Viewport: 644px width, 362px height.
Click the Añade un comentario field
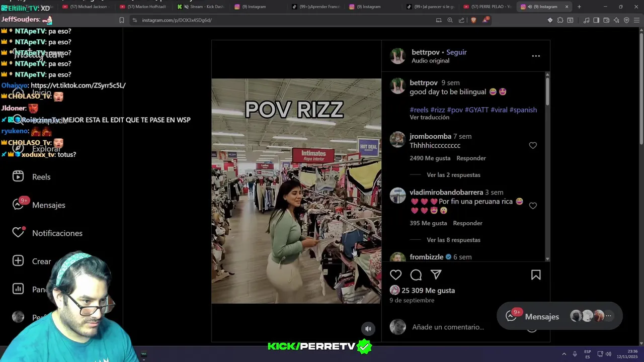[448, 327]
